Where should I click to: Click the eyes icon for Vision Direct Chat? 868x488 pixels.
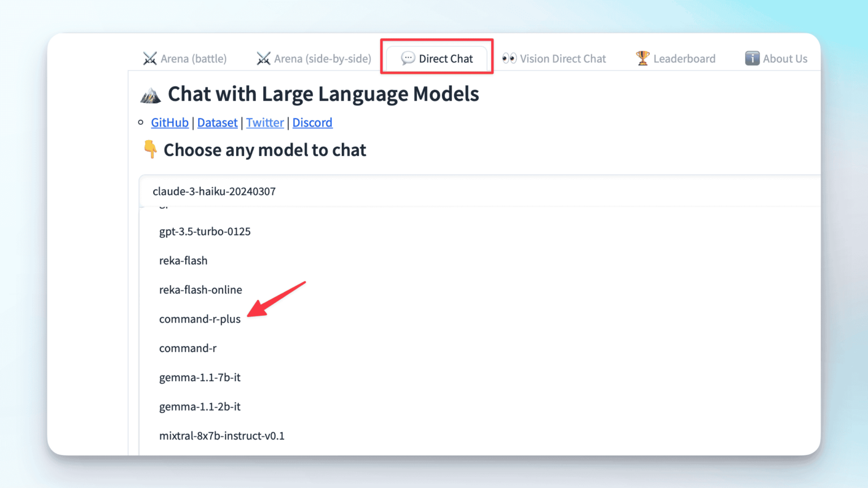click(509, 58)
